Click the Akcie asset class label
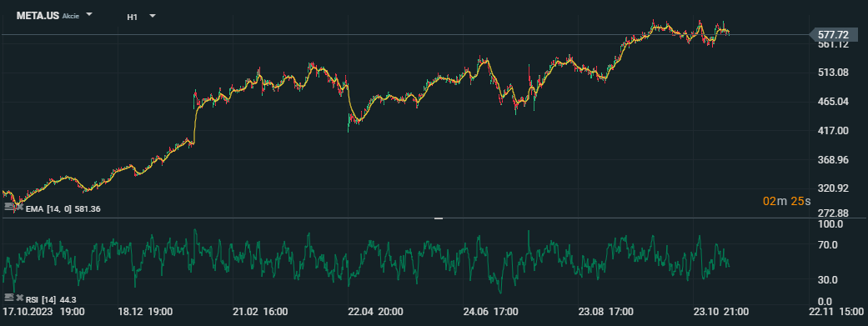This screenshot has width=868, height=326. (71, 17)
